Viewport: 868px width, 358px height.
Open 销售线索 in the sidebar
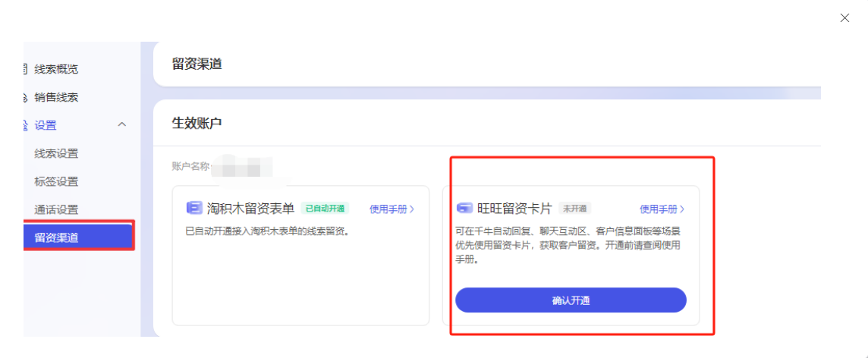point(56,97)
